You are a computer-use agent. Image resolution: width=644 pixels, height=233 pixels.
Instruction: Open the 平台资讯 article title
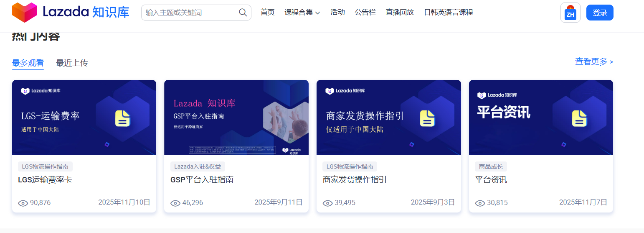(491, 180)
